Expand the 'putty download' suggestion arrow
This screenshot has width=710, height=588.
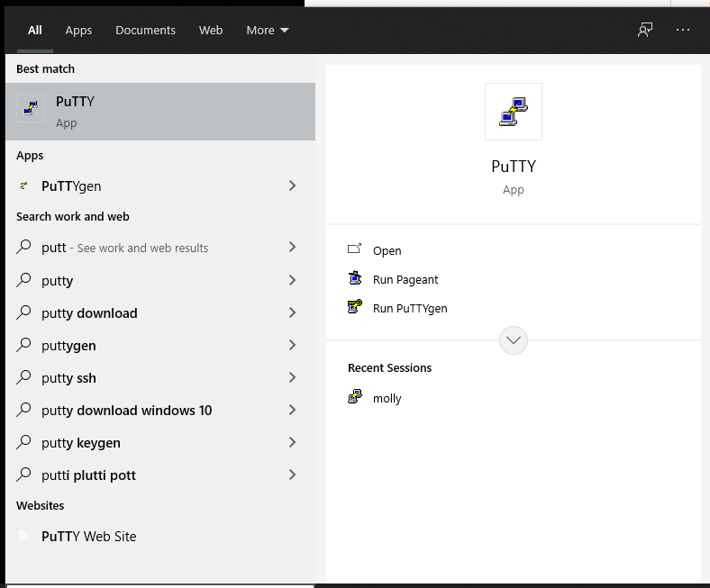293,312
